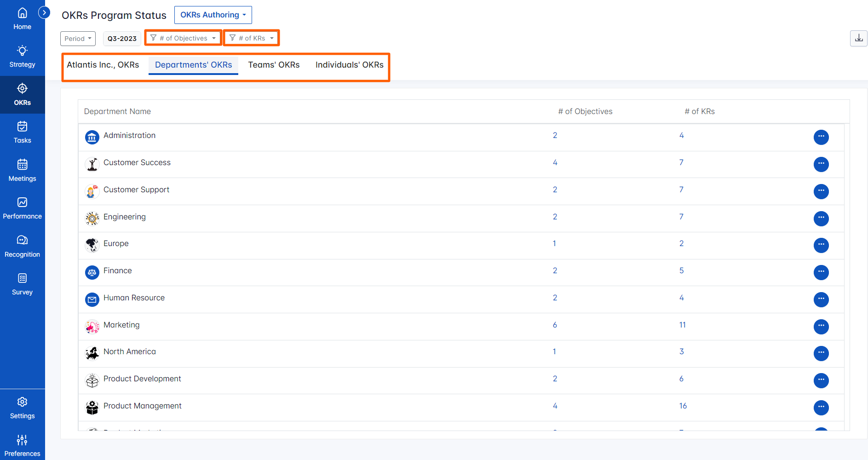Open the Meetings section
Viewport: 868px width, 460px height.
coord(22,171)
